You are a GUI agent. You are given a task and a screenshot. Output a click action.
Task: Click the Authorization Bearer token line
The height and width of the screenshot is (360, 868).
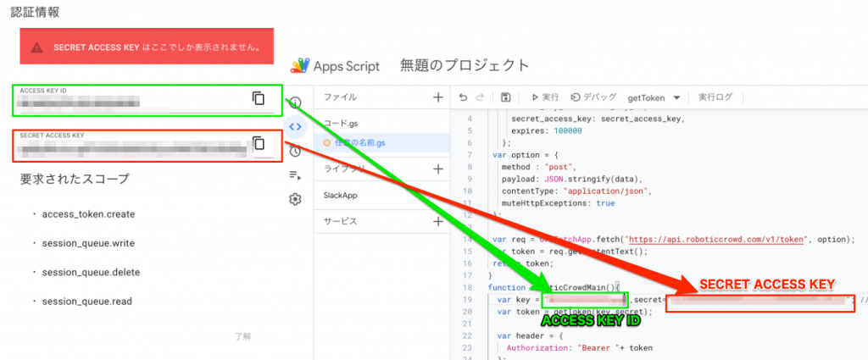[x=580, y=348]
